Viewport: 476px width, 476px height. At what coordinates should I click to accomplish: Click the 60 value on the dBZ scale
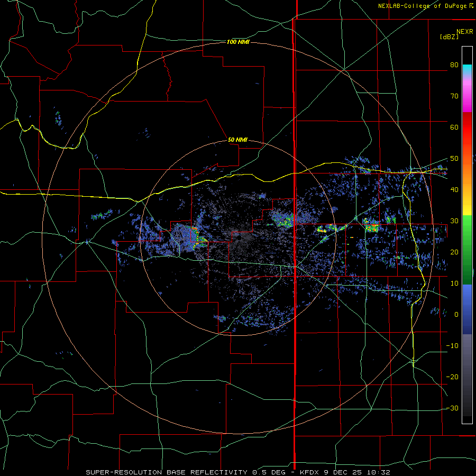[454, 127]
